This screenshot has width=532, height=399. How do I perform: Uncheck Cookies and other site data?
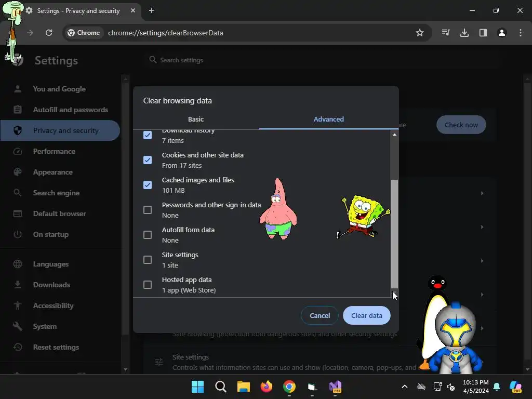[x=148, y=160]
